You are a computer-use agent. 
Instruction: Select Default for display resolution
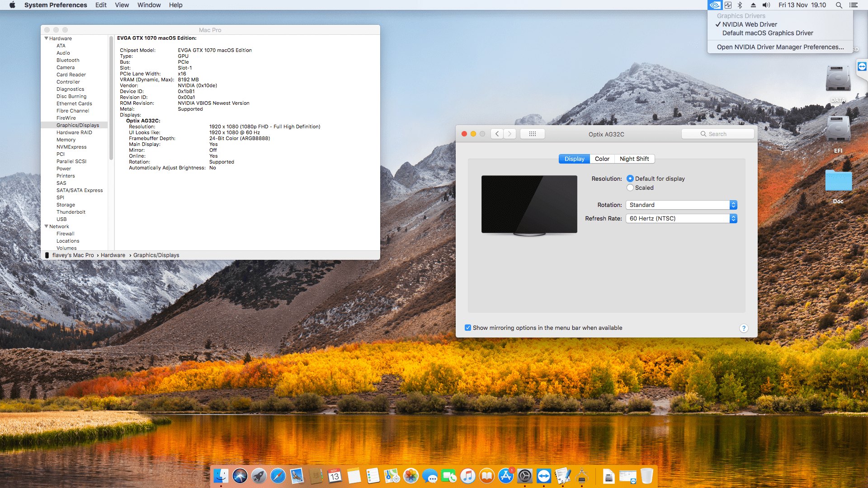[630, 179]
